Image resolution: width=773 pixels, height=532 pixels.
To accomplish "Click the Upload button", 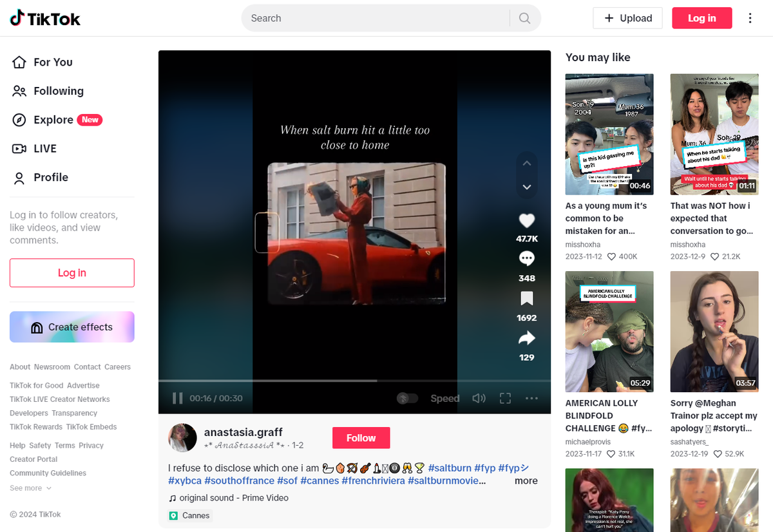I will coord(627,18).
